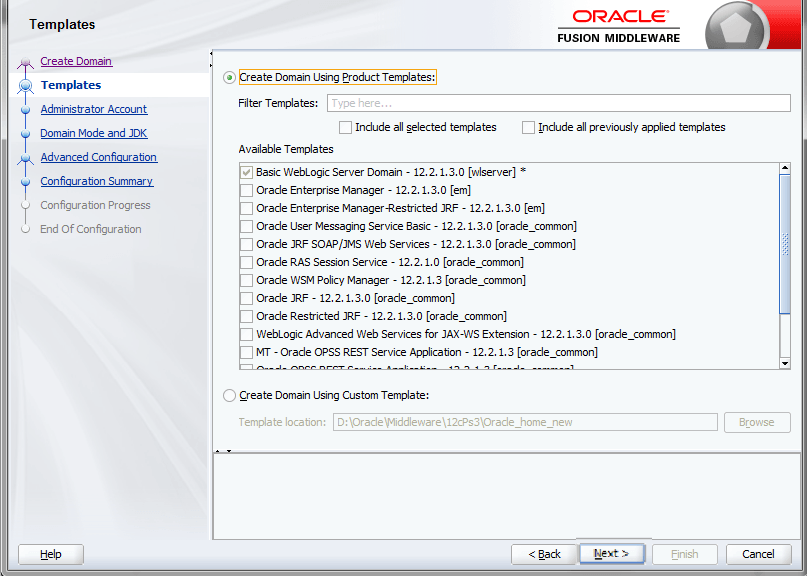Go back with the Back button
This screenshot has height=580, width=807.
tap(543, 554)
